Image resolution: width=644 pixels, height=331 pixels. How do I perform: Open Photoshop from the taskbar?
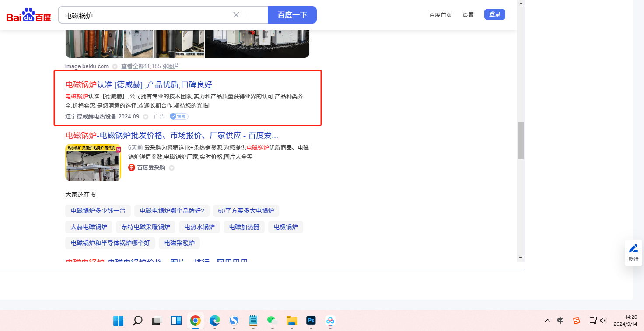(311, 321)
